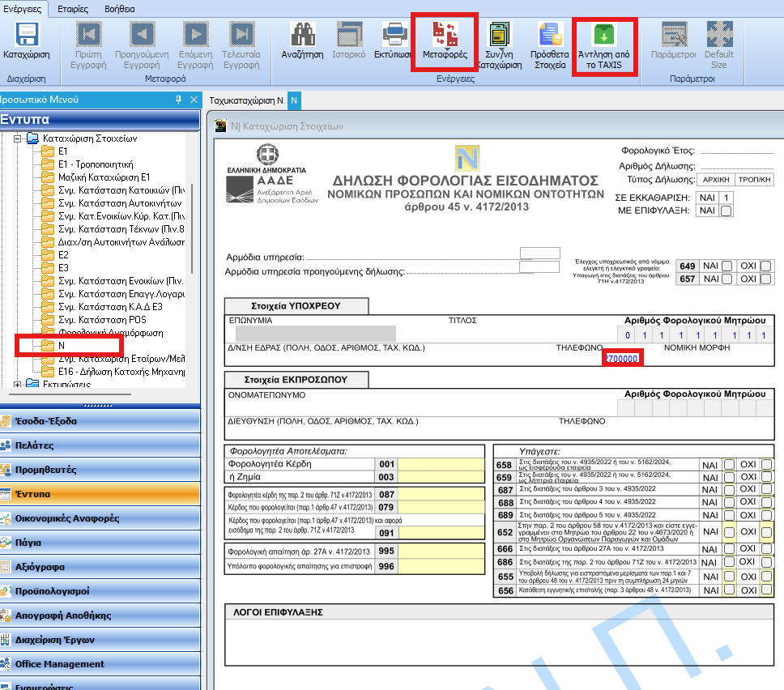Tick ΜΕ ΕΠΙΦΥΛΑΞΗ ΝΑΙ checkbox

click(726, 211)
